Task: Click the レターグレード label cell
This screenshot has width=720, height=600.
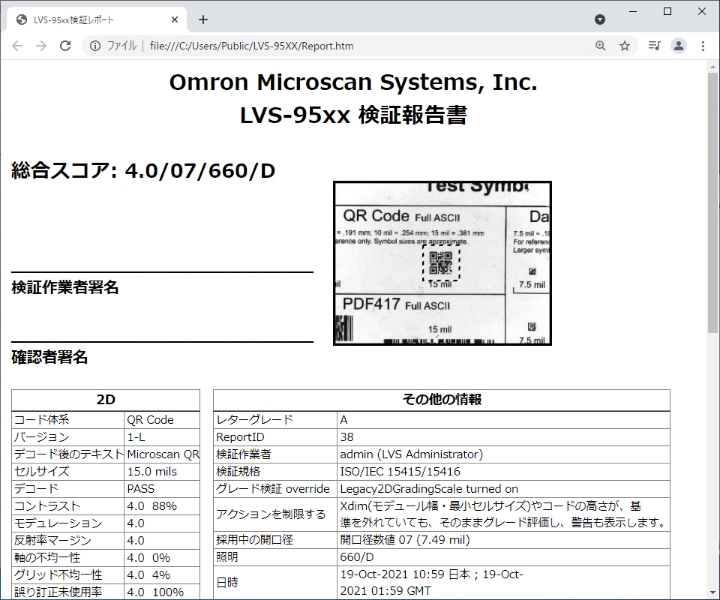Action: coord(276,420)
